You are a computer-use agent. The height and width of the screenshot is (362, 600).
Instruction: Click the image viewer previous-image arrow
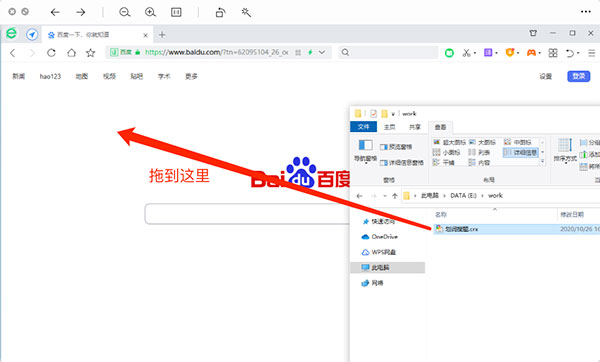[x=55, y=12]
